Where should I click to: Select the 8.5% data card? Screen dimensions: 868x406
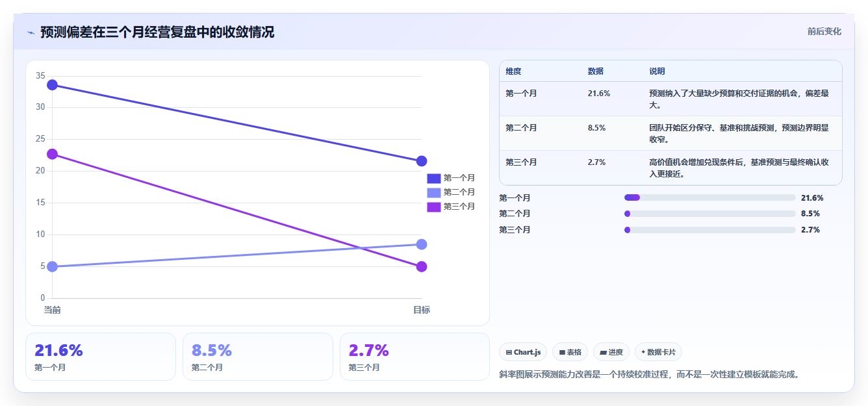258,357
